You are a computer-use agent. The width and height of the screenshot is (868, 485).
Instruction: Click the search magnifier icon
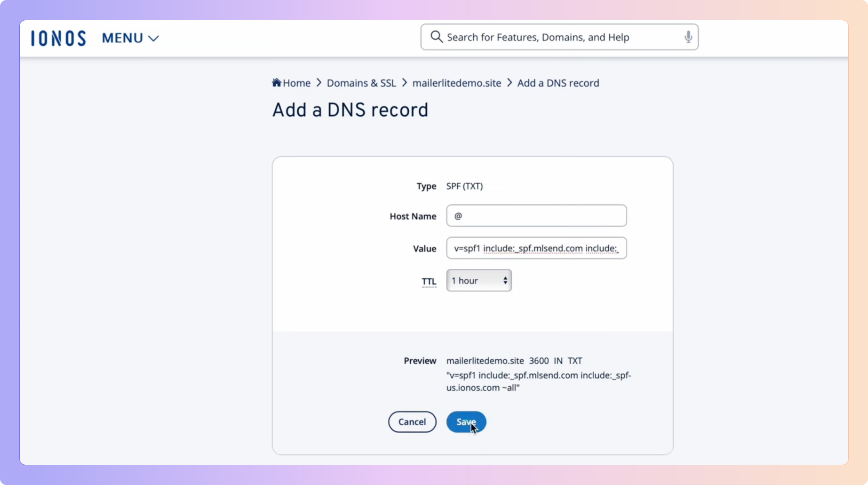point(436,37)
